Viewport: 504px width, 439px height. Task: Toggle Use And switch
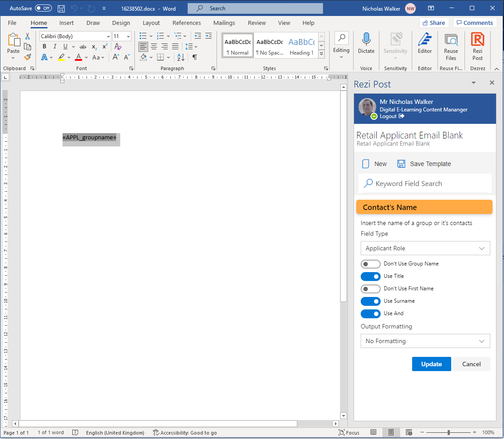(x=370, y=313)
